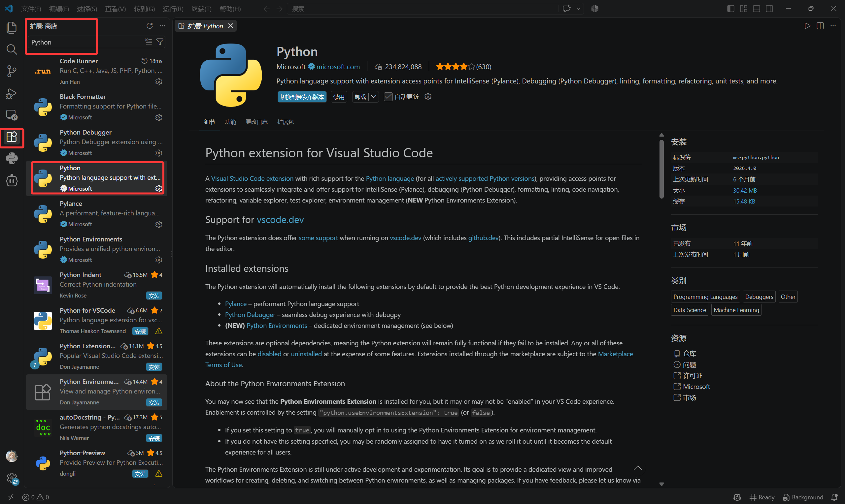Toggle the primary side bar layout
Screen dimensions: 845x504
(x=730, y=9)
